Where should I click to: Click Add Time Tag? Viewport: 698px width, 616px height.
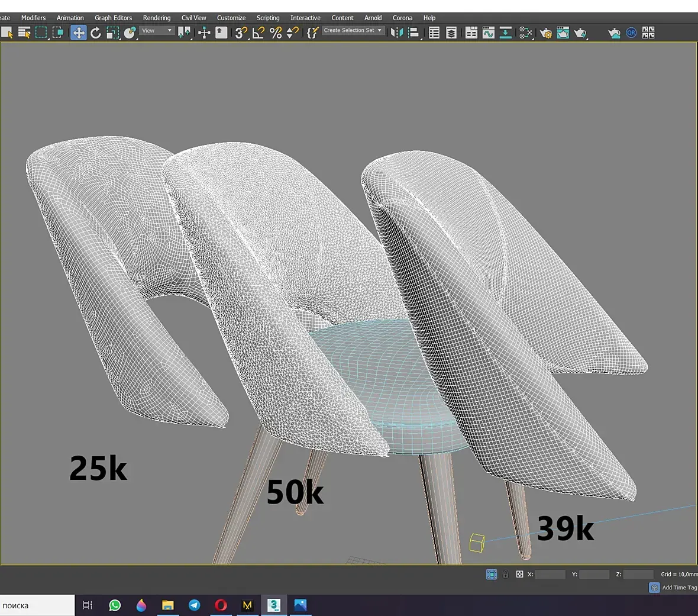pos(679,588)
